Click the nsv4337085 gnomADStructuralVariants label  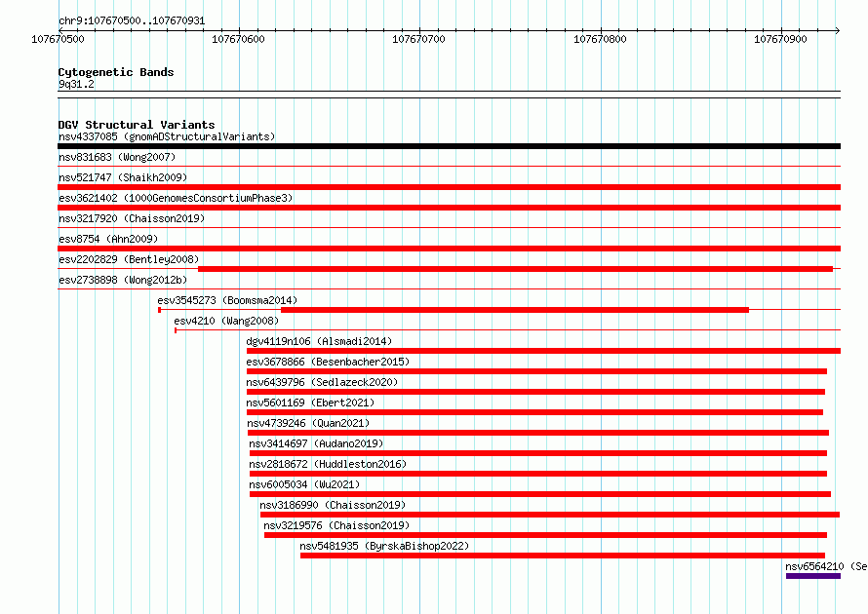(x=167, y=136)
